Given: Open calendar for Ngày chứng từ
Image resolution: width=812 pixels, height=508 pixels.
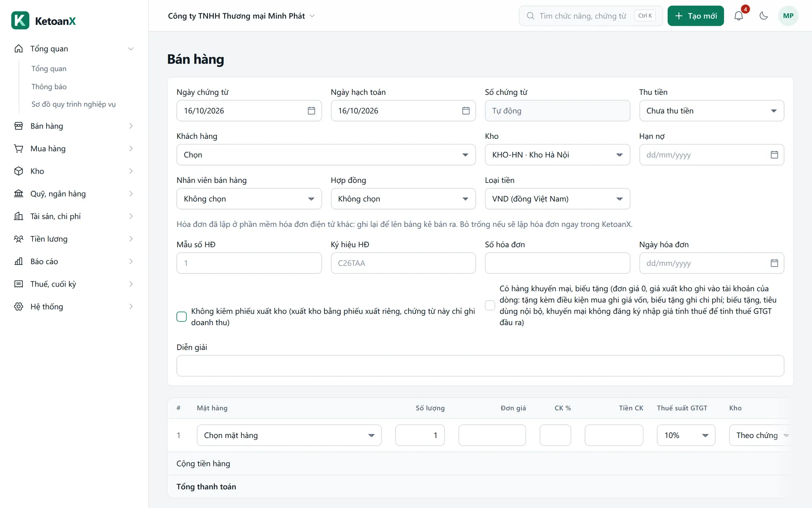Looking at the screenshot, I should pos(311,110).
